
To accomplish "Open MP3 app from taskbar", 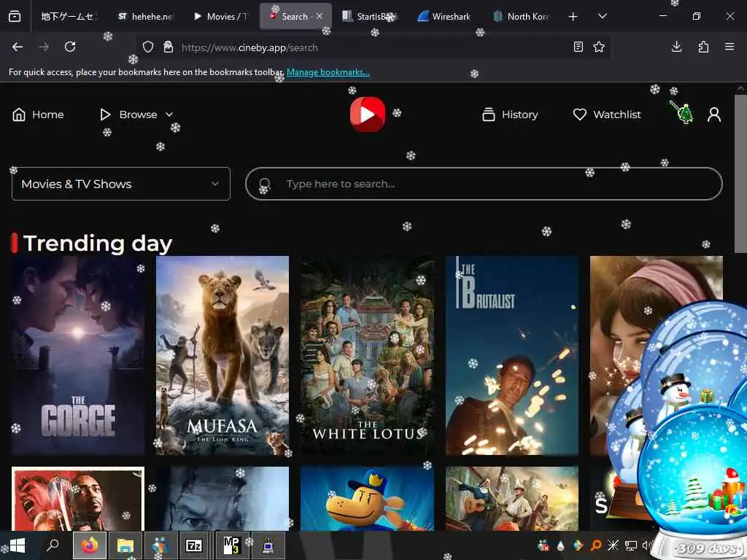I will (x=232, y=545).
